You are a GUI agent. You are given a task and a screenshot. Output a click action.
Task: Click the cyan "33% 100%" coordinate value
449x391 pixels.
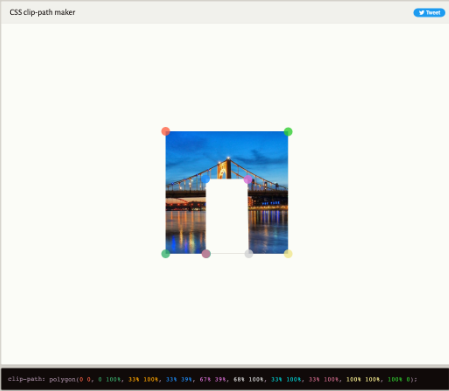(x=286, y=379)
